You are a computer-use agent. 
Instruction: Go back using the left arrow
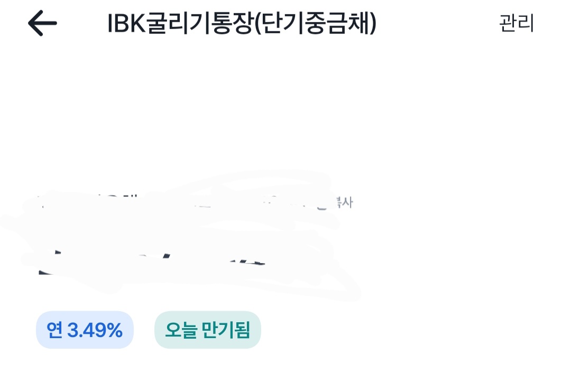pyautogui.click(x=42, y=24)
